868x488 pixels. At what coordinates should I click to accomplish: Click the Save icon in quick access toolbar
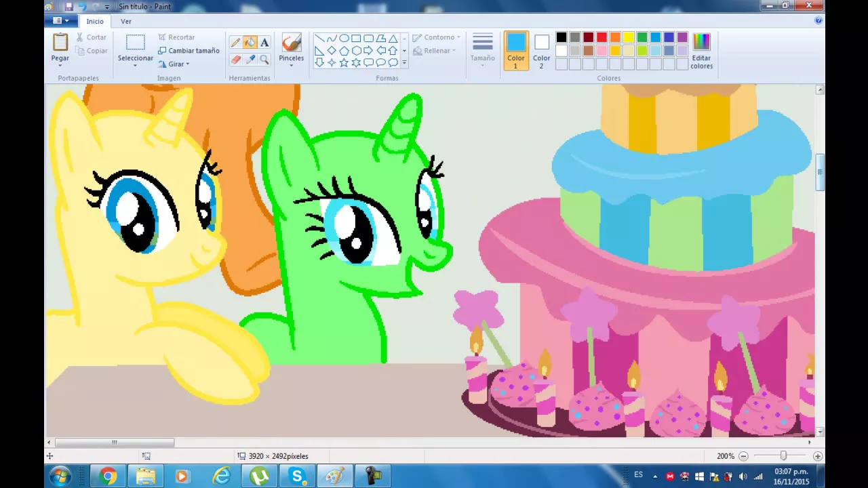point(68,7)
